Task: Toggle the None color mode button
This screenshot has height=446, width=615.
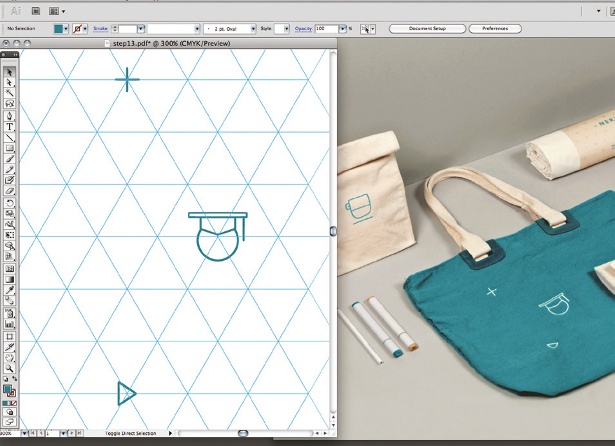Action: click(14, 403)
